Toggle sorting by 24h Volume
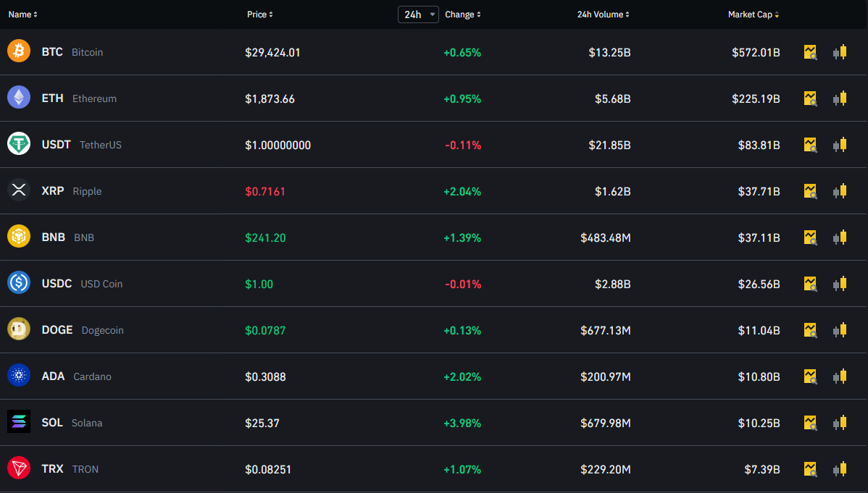The width and height of the screenshot is (868, 493). pos(603,14)
